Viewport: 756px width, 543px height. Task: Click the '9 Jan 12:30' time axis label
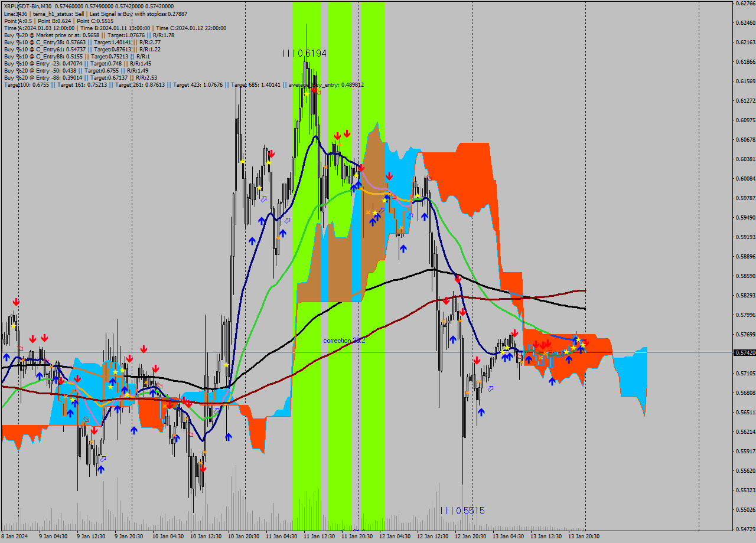91,537
